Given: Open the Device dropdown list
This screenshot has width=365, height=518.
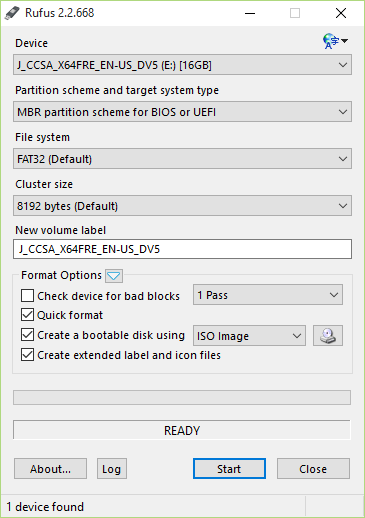Looking at the screenshot, I should pos(182,65).
